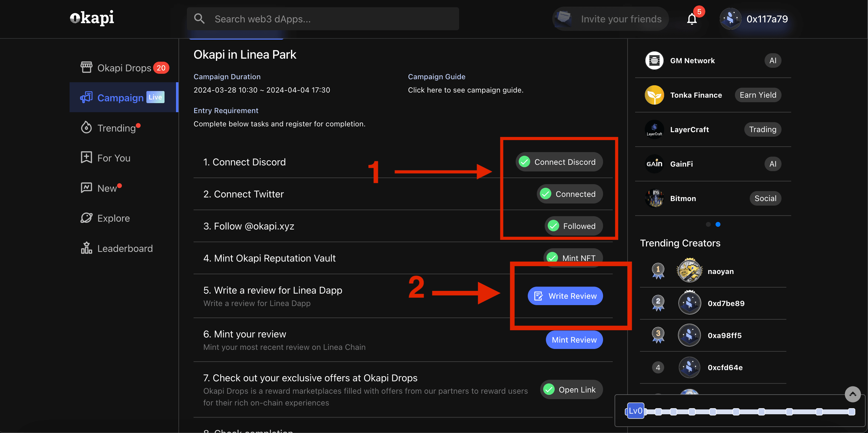Viewport: 868px width, 433px height.
Task: Click the Trending flame icon
Action: pyautogui.click(x=86, y=127)
